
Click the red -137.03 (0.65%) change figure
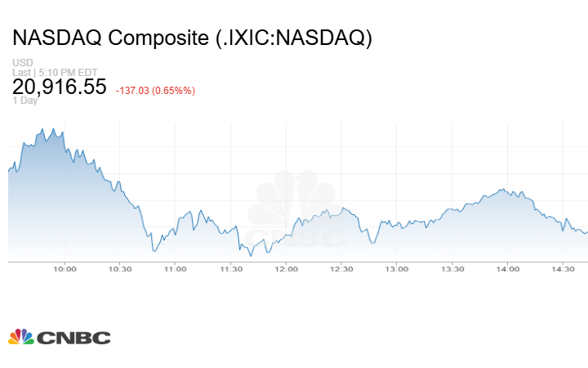click(155, 90)
